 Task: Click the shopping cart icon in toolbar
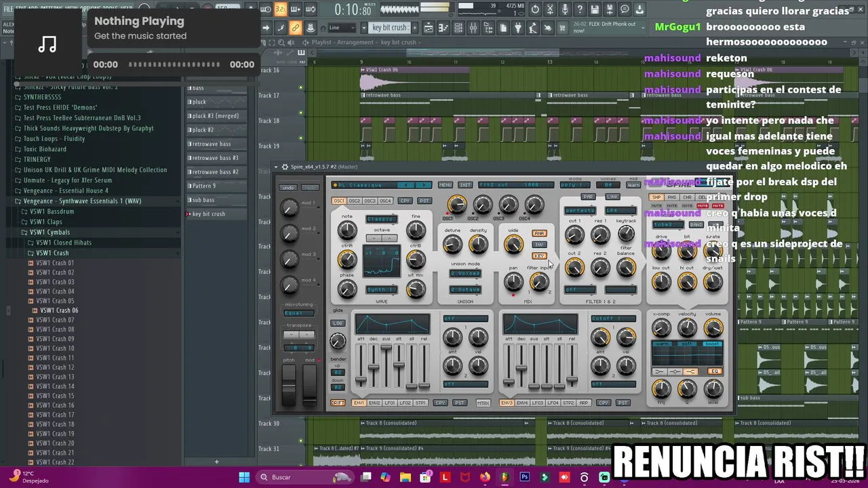point(562,28)
